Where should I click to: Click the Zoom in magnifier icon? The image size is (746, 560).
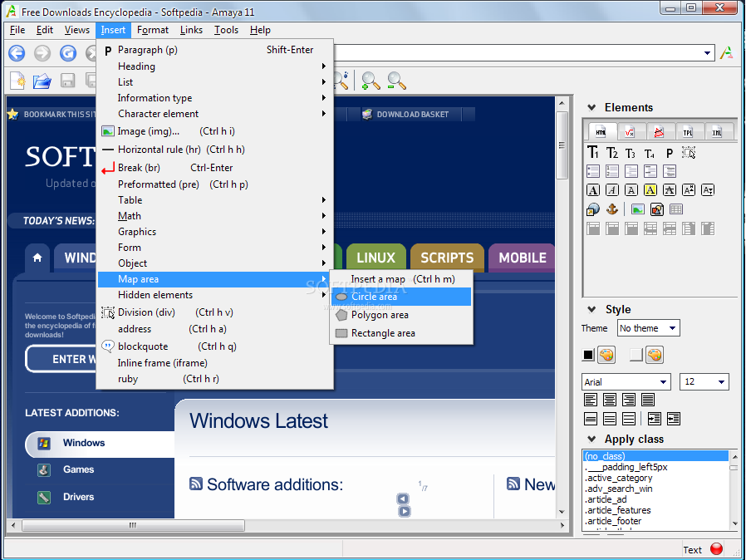tap(371, 81)
